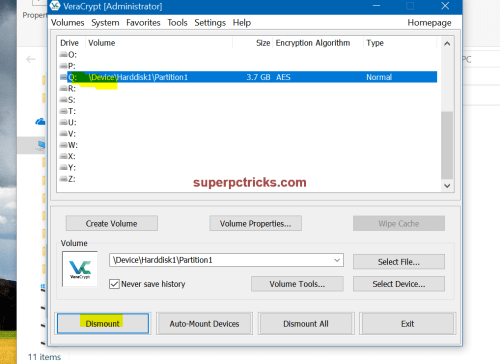Image resolution: width=500 pixels, height=364 pixels.
Task: Click the VeraCrypt title bar icon
Action: pos(55,6)
